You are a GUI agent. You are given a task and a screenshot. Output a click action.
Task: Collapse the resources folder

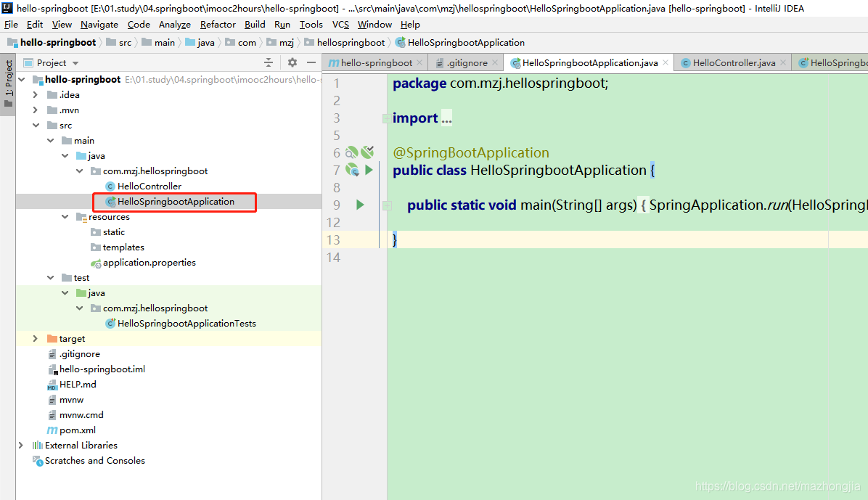(x=65, y=217)
